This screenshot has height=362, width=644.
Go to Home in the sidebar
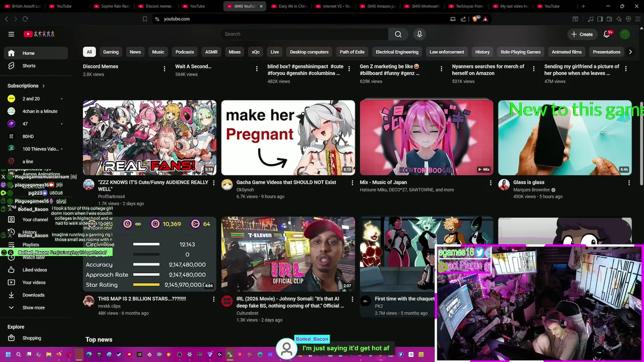tap(36, 53)
